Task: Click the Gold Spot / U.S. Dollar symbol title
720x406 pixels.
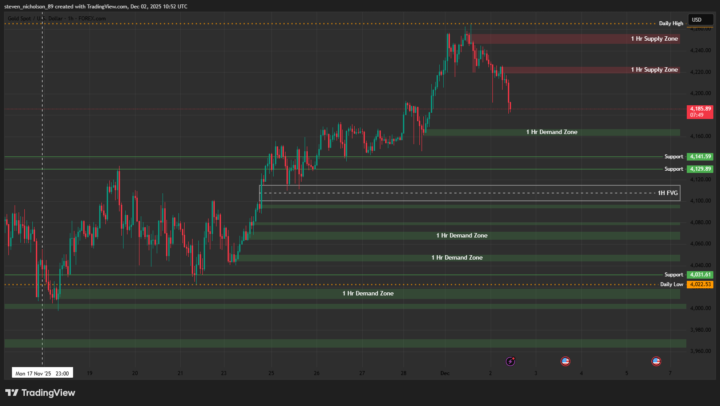Action: pos(56,18)
